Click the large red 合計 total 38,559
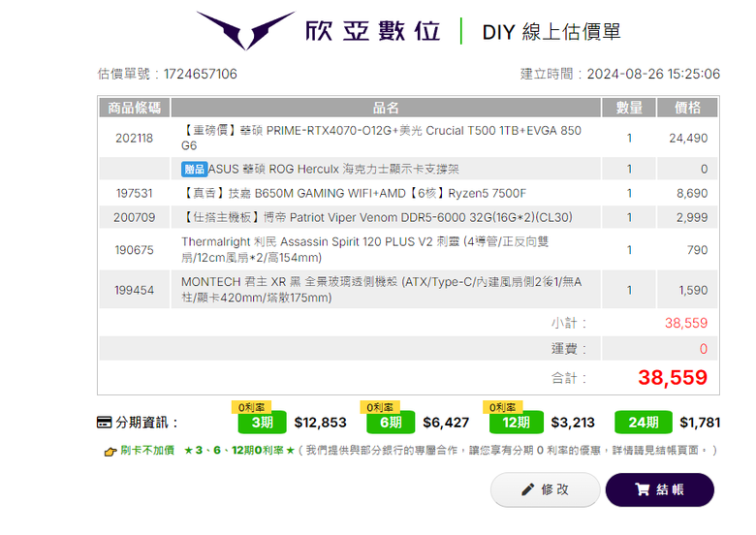Image resolution: width=756 pixels, height=535 pixels. (x=673, y=377)
